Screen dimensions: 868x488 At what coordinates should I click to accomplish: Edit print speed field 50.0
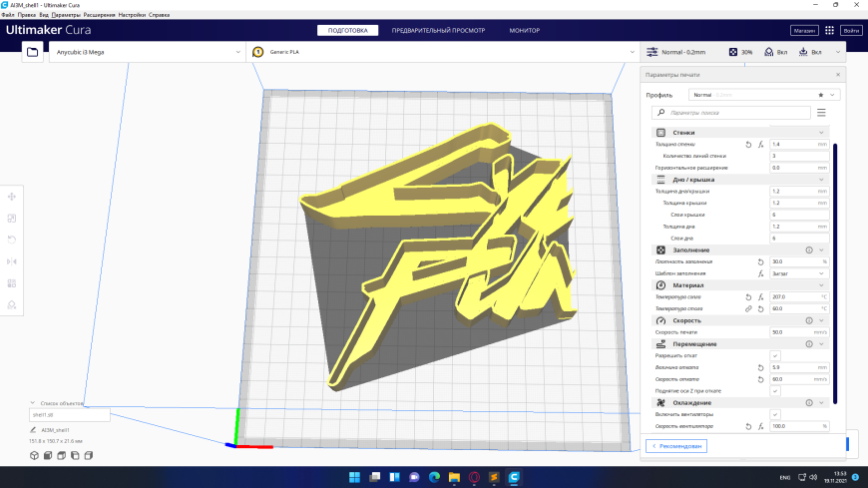799,332
